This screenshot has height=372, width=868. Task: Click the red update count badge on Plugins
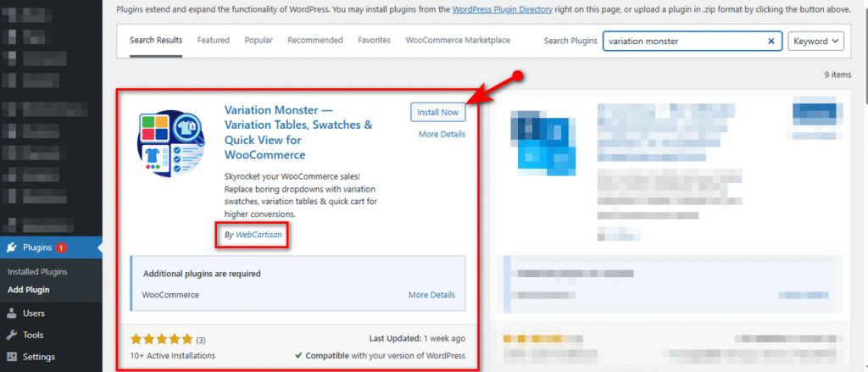click(x=61, y=248)
